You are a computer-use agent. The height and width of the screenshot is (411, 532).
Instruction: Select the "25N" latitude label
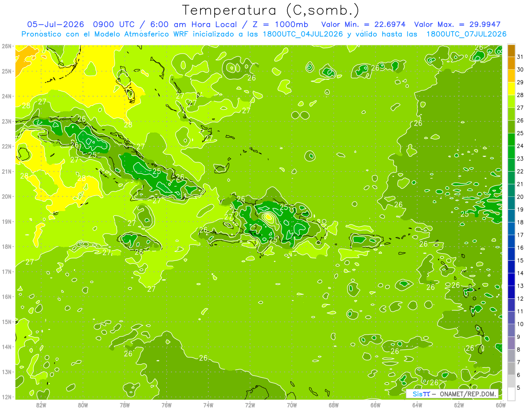7,71
